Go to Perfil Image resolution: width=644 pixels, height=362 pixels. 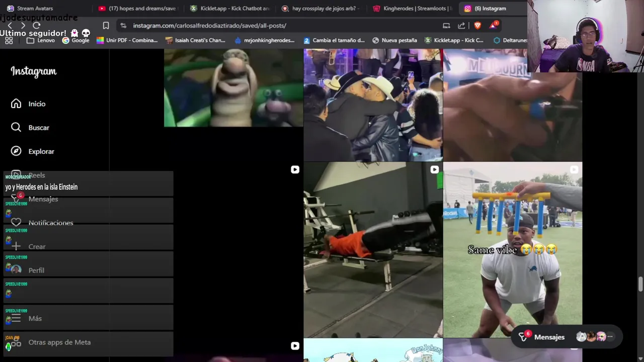coord(36,270)
